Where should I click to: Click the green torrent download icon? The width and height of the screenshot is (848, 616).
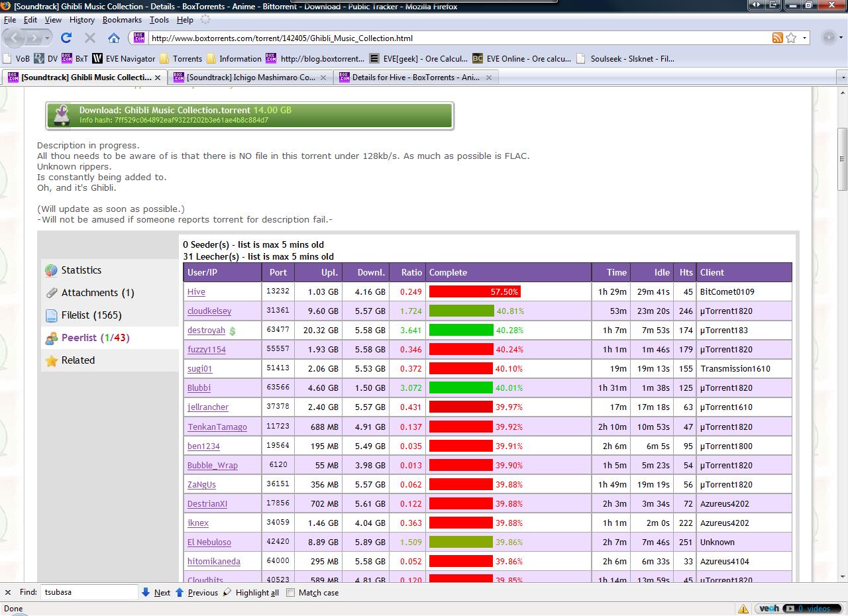[62, 115]
